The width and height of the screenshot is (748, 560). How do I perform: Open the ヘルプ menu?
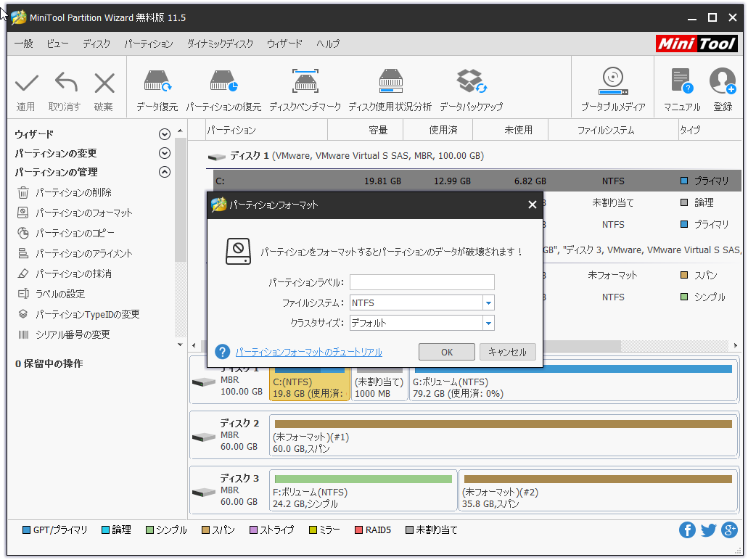click(x=328, y=44)
